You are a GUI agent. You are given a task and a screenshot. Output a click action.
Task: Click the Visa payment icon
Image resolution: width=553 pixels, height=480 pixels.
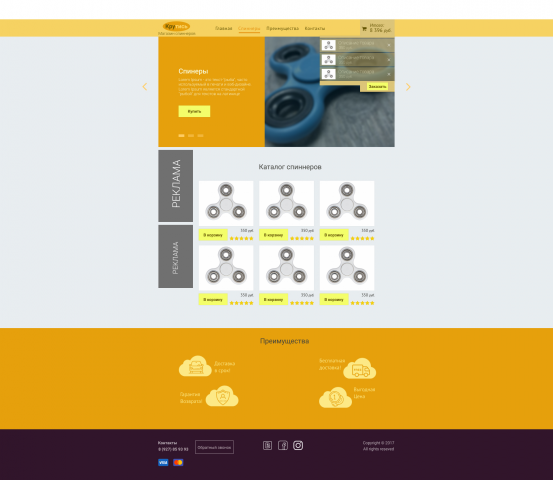[x=163, y=462]
